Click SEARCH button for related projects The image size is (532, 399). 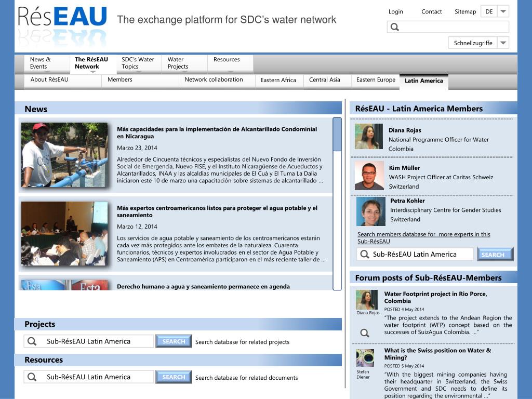(174, 341)
